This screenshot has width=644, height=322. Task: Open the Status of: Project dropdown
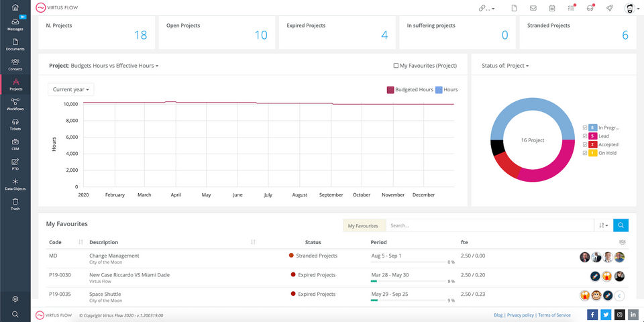pyautogui.click(x=505, y=66)
